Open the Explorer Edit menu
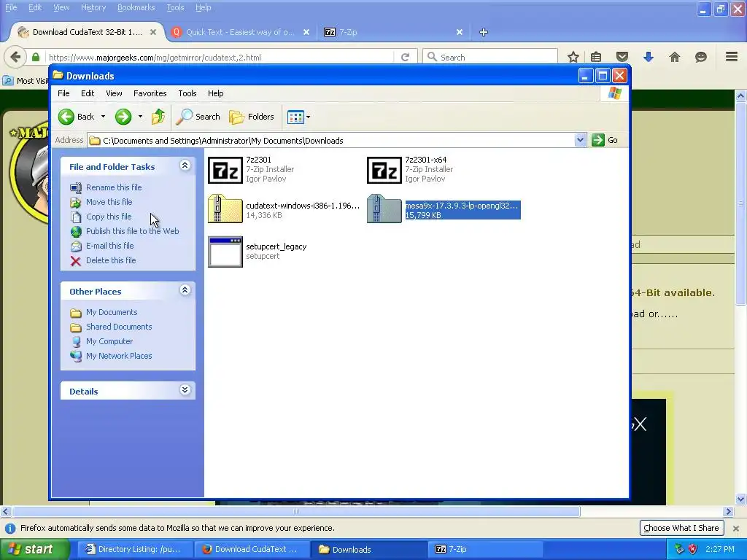Viewport: 747px width, 560px height. tap(88, 93)
